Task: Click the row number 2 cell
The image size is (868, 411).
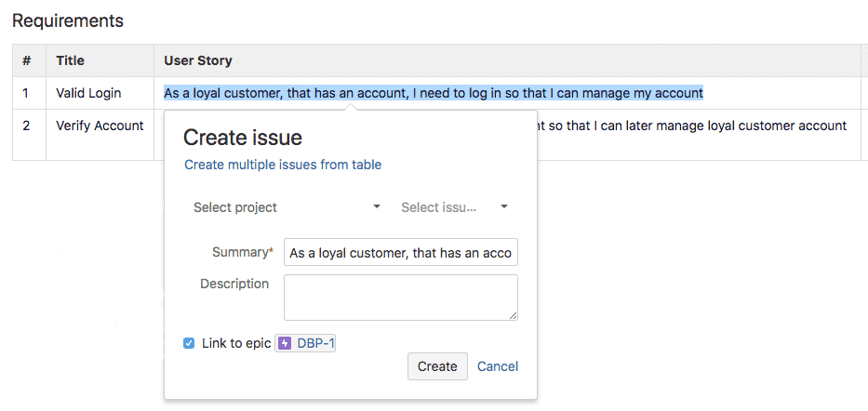Action: coord(27,126)
